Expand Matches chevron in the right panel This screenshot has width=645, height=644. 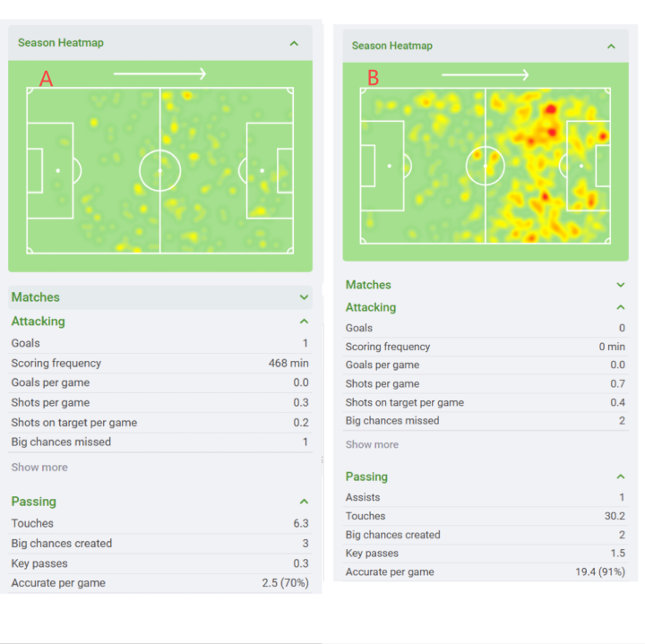coord(621,285)
